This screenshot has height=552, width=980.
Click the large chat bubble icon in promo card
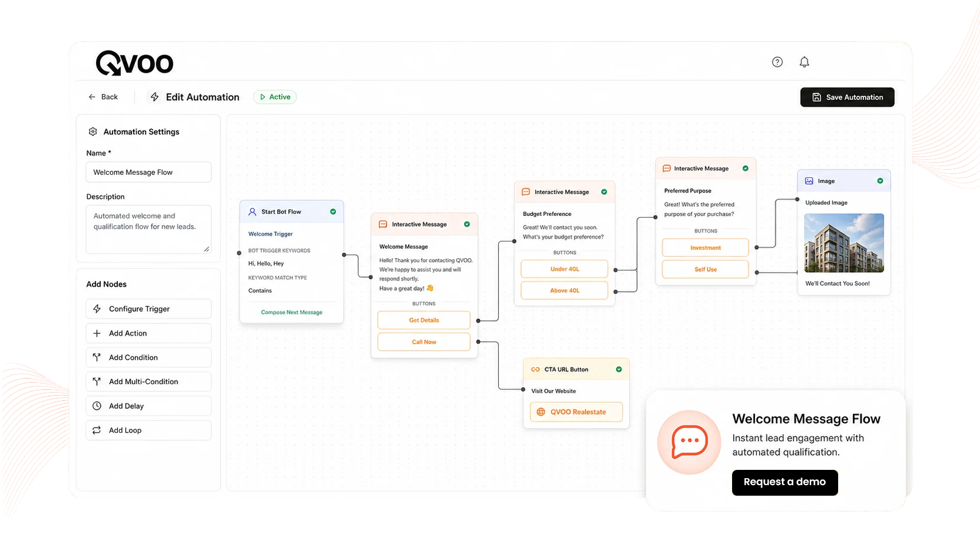pyautogui.click(x=689, y=442)
